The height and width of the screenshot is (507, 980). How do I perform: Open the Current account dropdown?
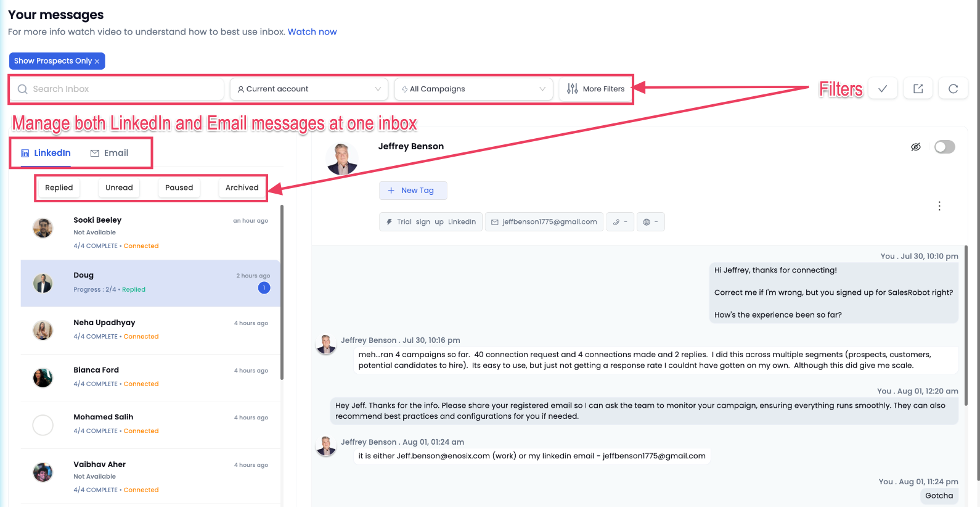coord(309,89)
